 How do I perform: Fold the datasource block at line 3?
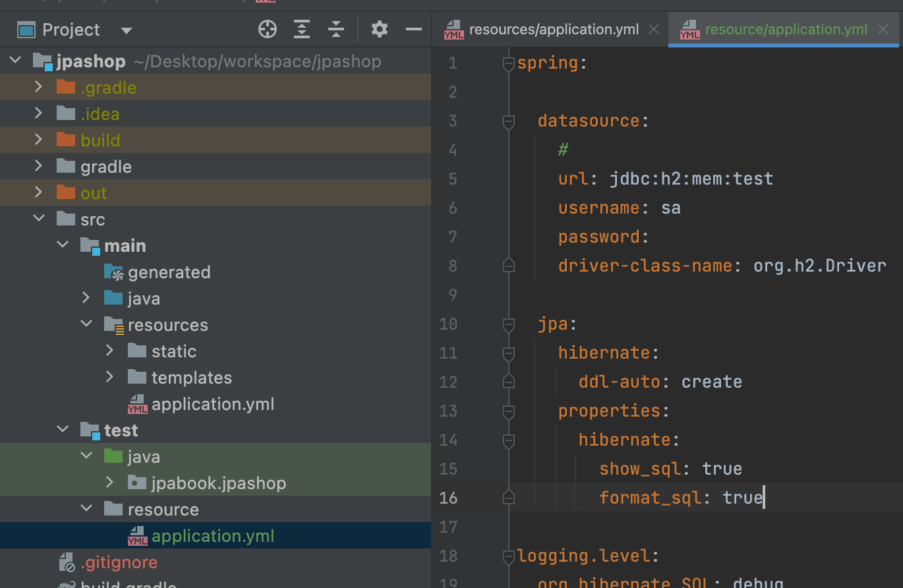coord(508,121)
